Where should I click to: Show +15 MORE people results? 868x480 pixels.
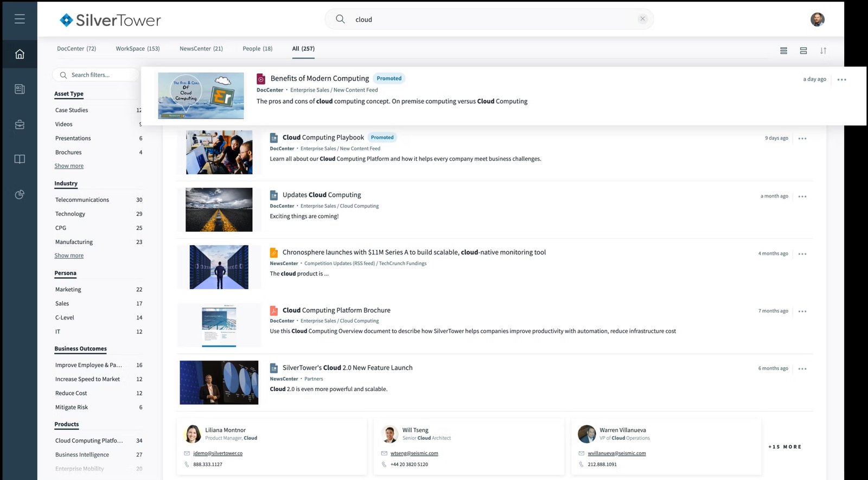pyautogui.click(x=785, y=447)
